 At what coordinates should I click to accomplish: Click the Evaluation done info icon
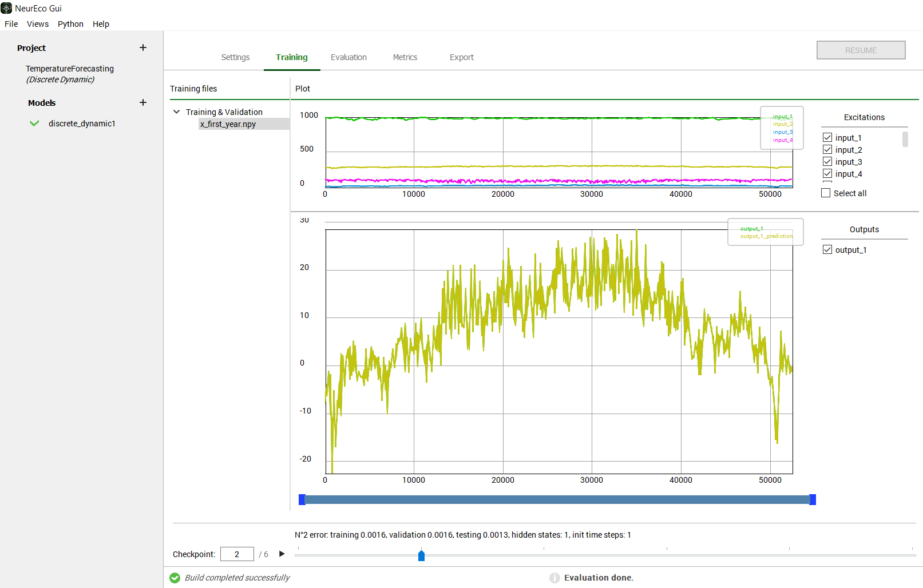(554, 578)
